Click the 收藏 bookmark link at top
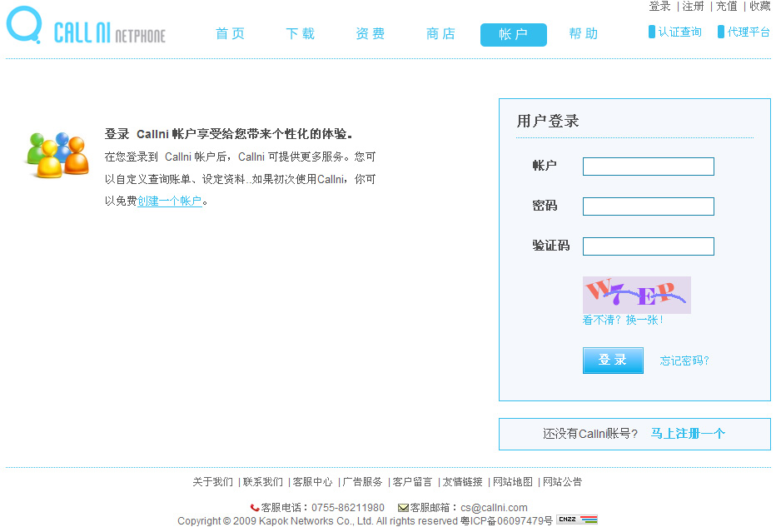 pos(760,6)
